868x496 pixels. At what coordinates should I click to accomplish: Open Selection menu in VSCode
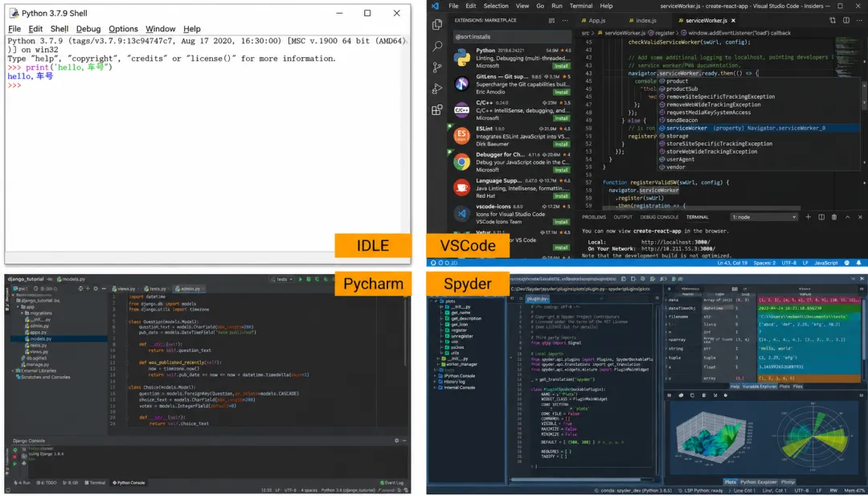[x=496, y=6]
